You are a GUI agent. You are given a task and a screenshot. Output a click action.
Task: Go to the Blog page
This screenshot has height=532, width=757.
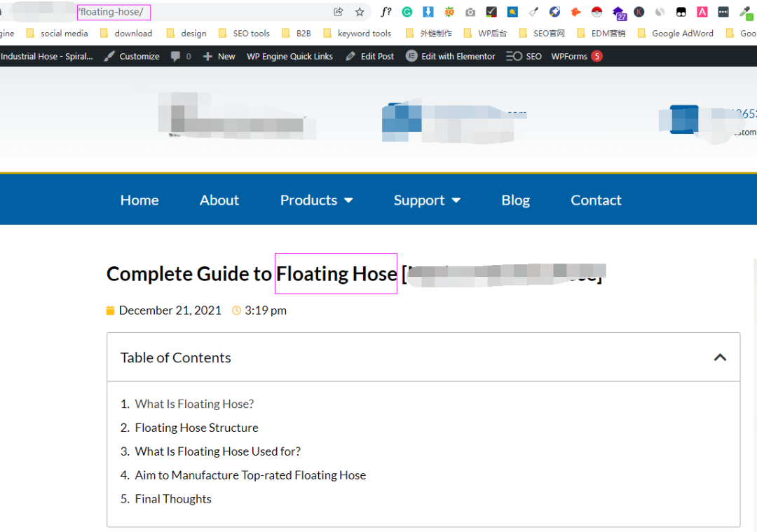click(515, 200)
